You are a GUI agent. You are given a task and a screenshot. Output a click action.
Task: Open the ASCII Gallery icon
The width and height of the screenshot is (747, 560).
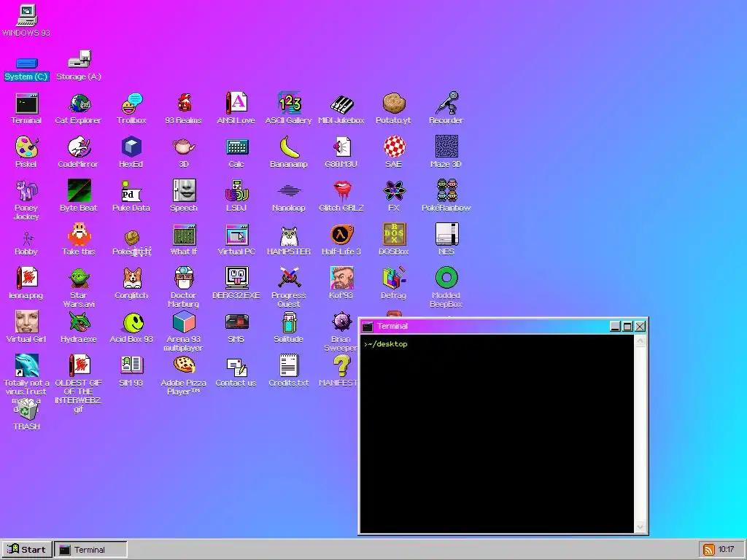[x=289, y=104]
